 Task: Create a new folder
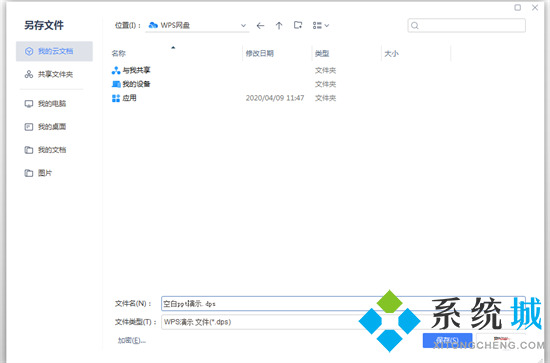[x=298, y=25]
